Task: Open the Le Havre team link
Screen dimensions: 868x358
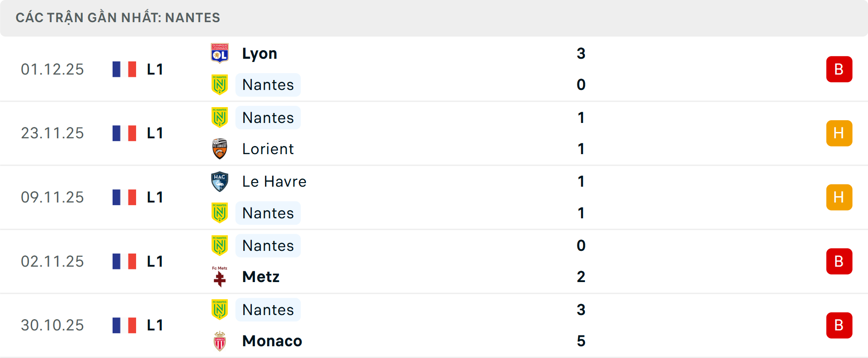Action: [274, 182]
